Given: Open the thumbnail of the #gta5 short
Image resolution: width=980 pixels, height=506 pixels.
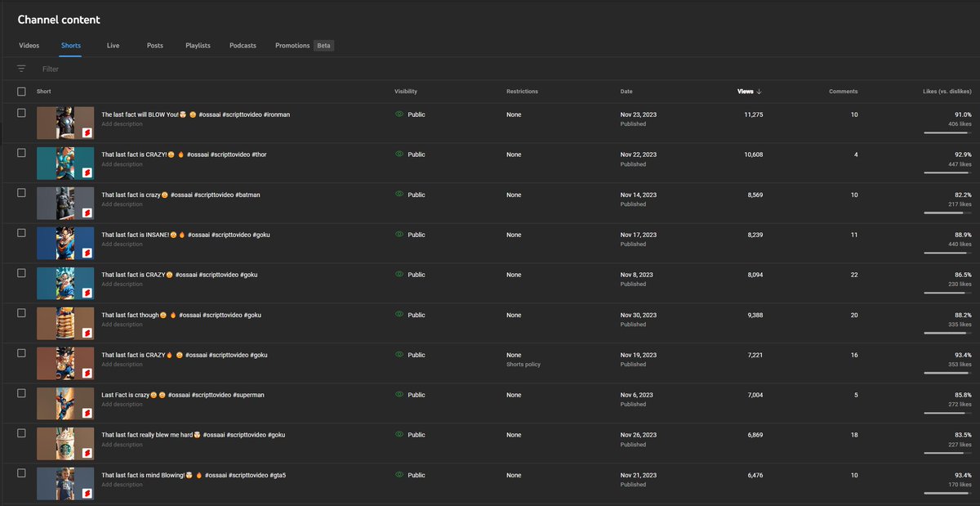Looking at the screenshot, I should 65,483.
